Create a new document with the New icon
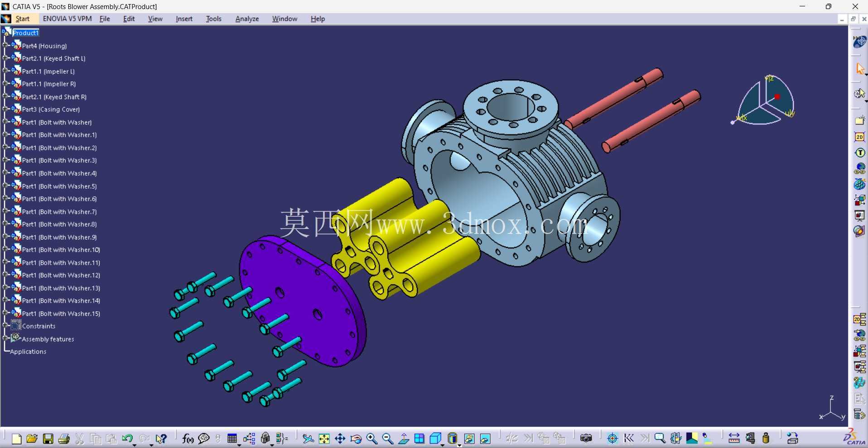This screenshot has width=868, height=448. [17, 438]
